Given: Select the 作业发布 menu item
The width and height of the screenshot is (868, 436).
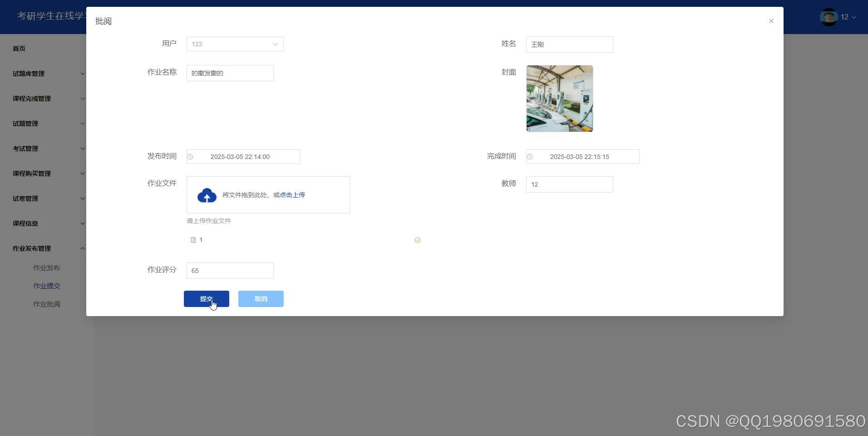Looking at the screenshot, I should tap(47, 268).
